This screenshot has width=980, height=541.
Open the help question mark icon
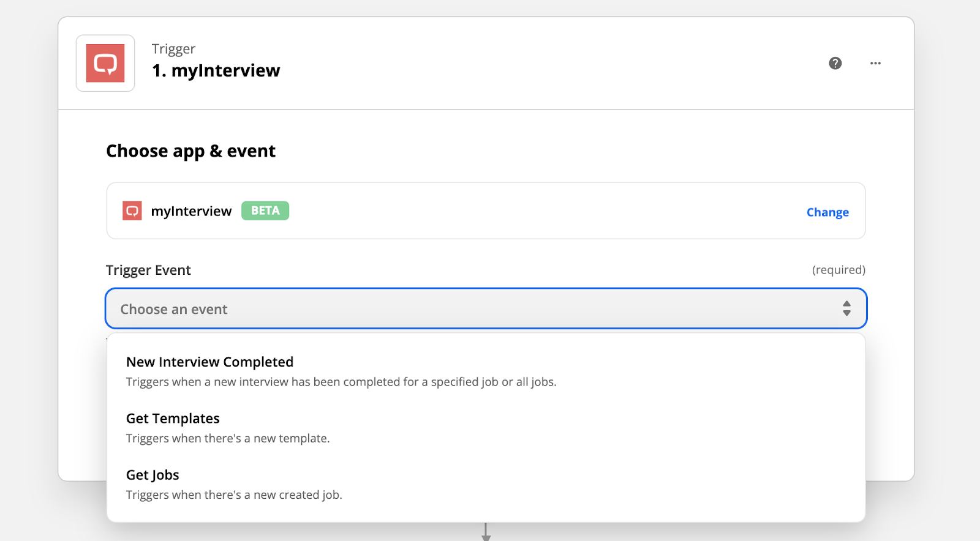835,63
